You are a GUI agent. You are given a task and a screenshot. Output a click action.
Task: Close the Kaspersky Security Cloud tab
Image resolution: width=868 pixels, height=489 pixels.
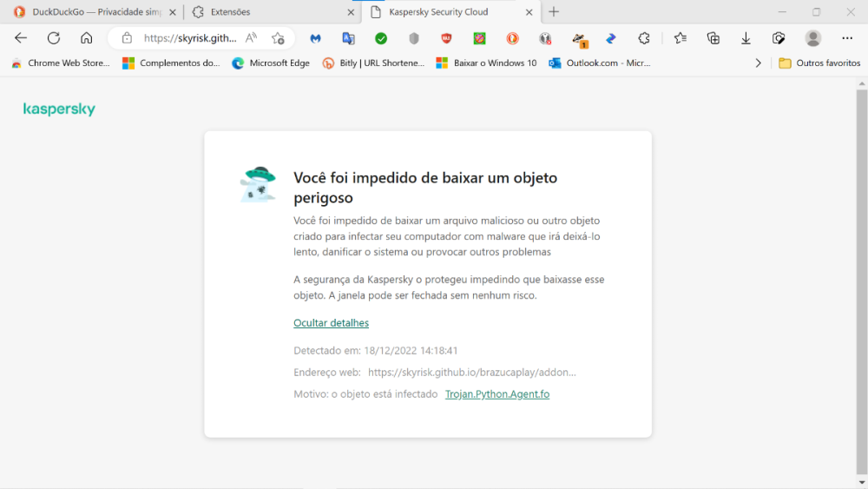[529, 12]
